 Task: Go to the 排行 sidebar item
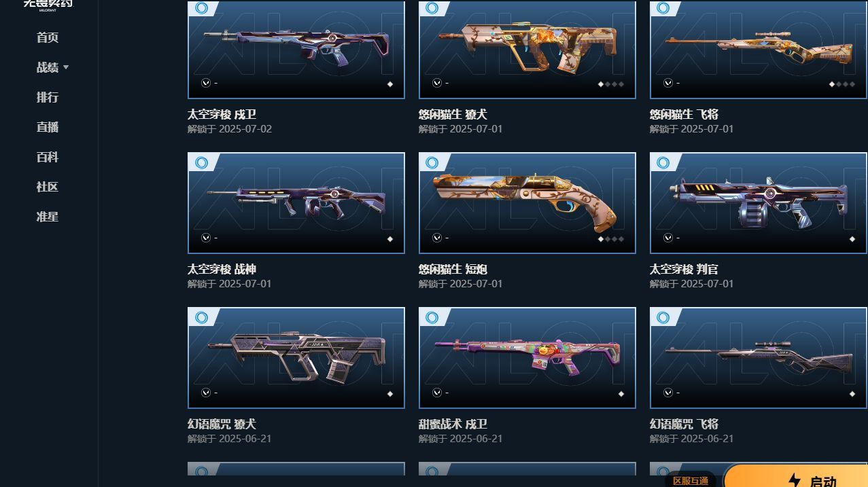pyautogui.click(x=48, y=97)
